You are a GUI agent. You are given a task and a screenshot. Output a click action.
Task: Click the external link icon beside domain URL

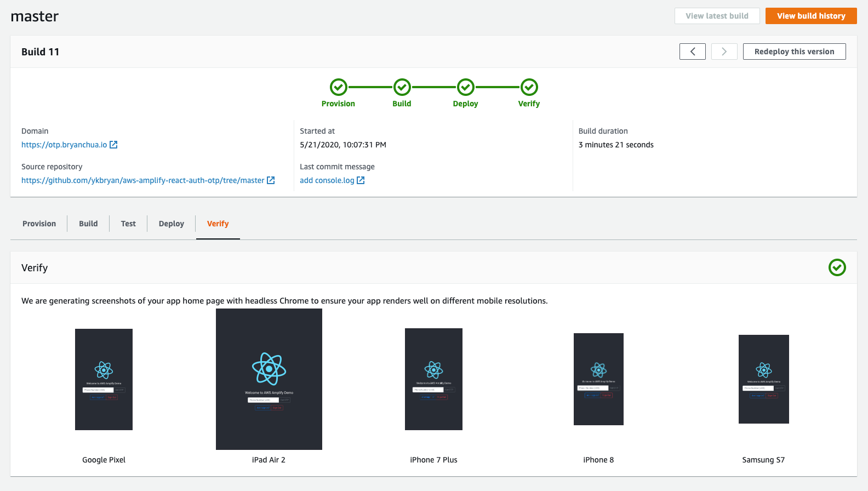(113, 145)
